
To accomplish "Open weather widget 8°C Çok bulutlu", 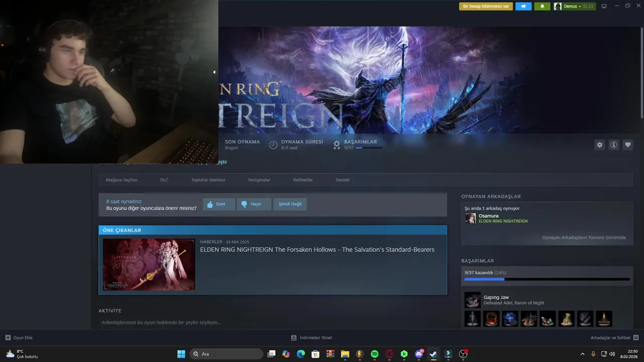I will [x=22, y=354].
